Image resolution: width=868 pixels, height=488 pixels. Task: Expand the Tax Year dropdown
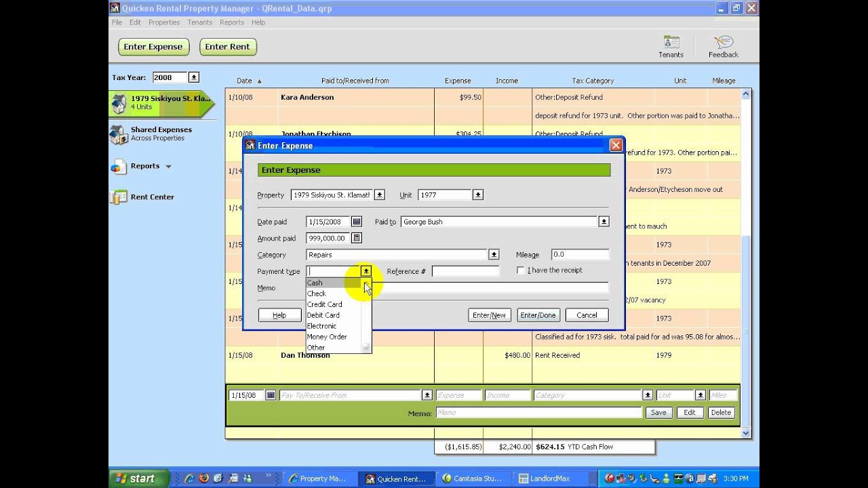click(x=194, y=78)
